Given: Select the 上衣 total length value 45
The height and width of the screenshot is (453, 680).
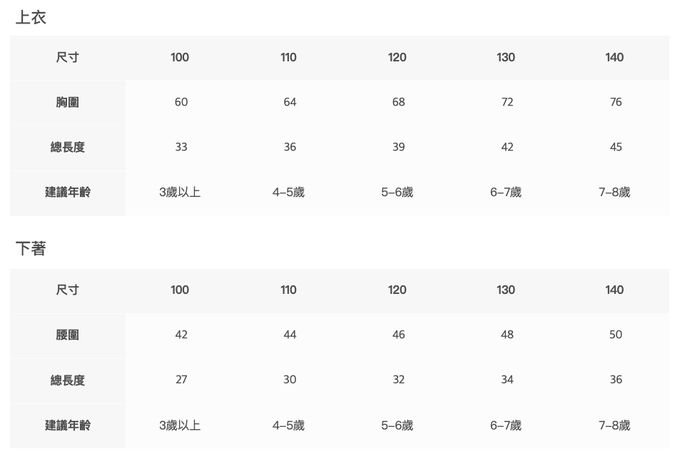Looking at the screenshot, I should (x=615, y=147).
